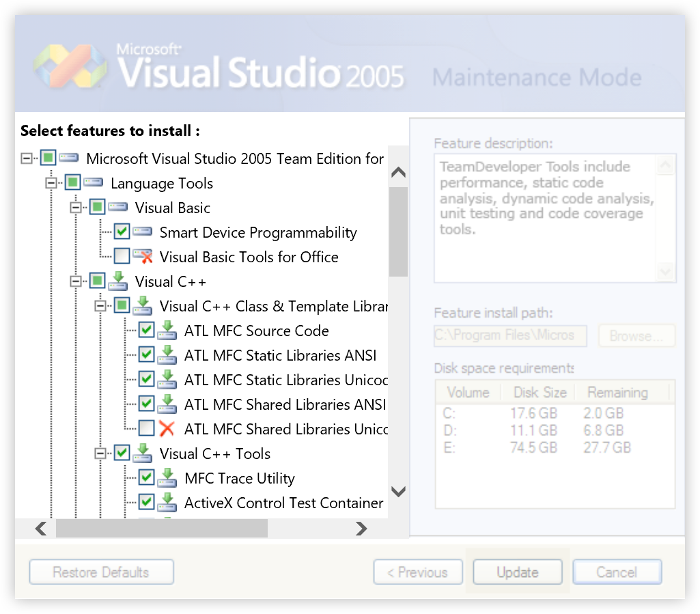Viewport: 700px width, 614px height.
Task: Uncheck ATL MFC Shared Libraries ANSI checkbox
Action: pyautogui.click(x=146, y=403)
